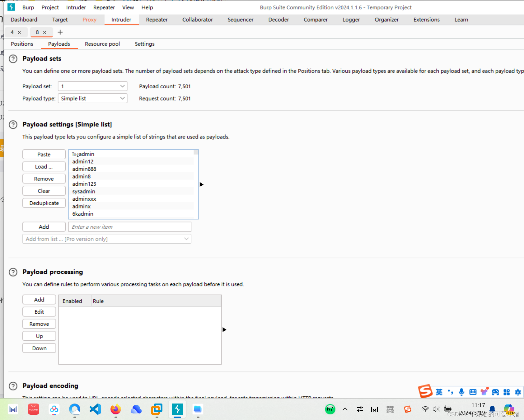Select 'admin888' in payload list
Image resolution: width=524 pixels, height=420 pixels.
click(131, 169)
